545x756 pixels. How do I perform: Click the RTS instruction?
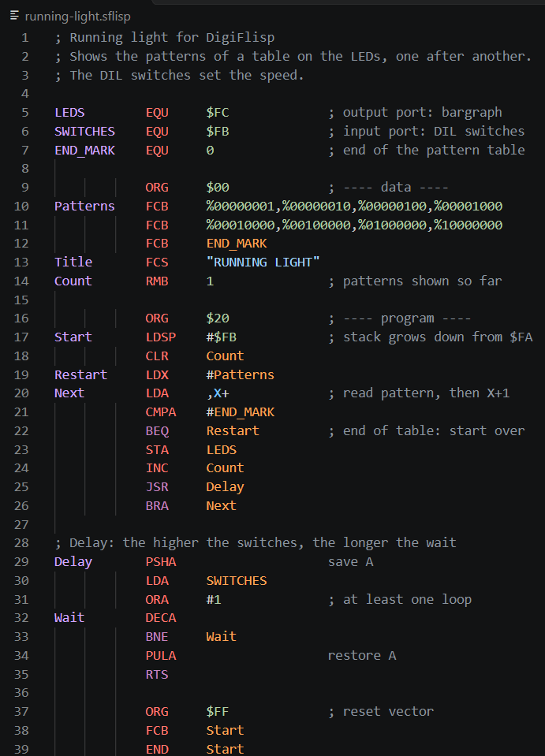157,674
